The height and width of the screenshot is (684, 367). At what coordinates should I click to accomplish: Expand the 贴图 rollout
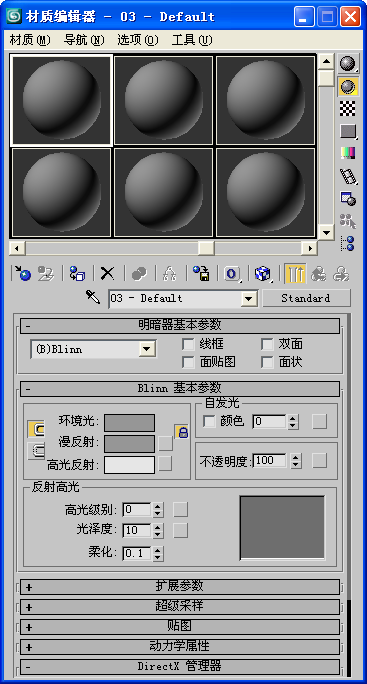(179, 626)
